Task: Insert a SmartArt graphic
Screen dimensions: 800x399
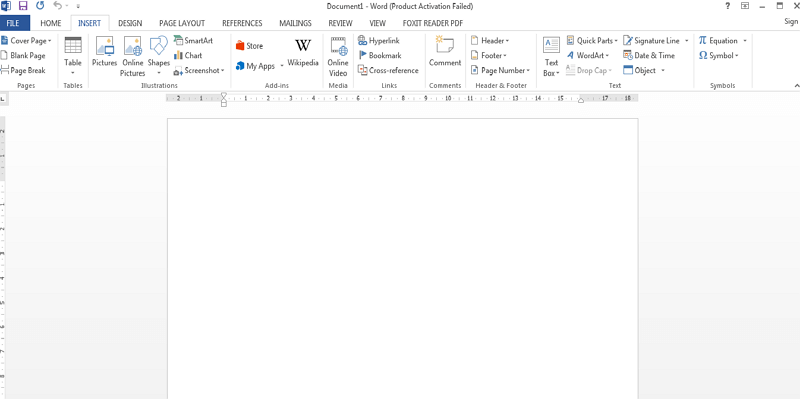Action: pos(193,41)
